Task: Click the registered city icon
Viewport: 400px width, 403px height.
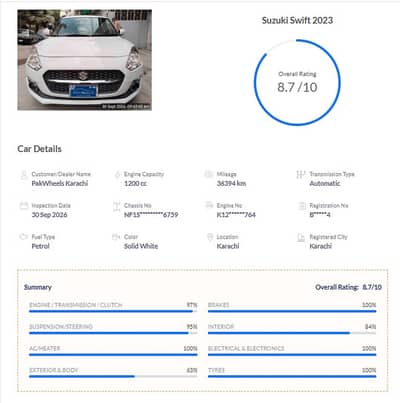Action: tap(301, 237)
